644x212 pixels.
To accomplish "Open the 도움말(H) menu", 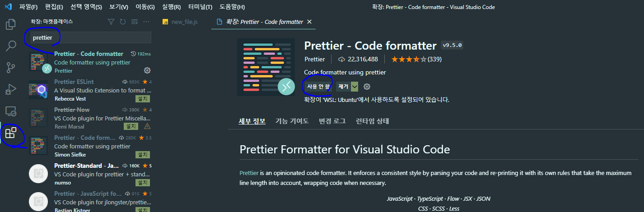I will click(232, 7).
